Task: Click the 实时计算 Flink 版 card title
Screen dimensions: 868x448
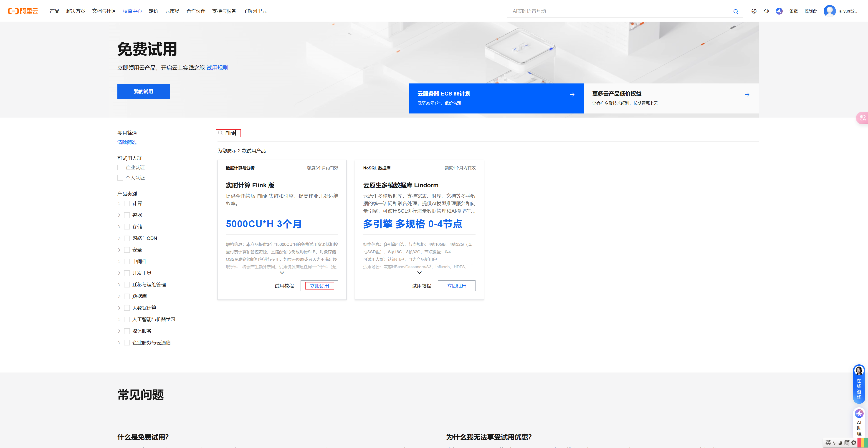Action: coord(250,185)
